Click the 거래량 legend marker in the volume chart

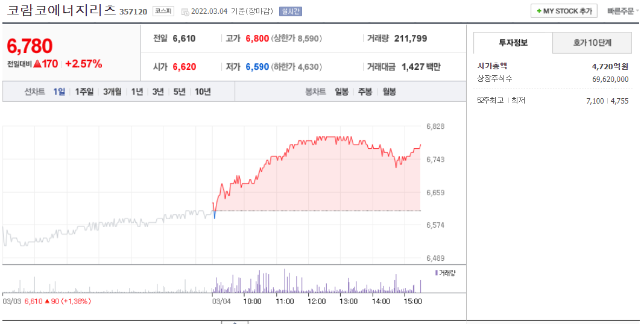(436, 273)
